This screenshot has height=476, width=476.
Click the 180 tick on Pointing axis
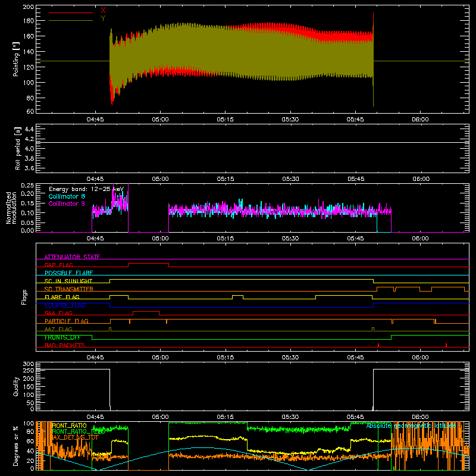(29, 21)
